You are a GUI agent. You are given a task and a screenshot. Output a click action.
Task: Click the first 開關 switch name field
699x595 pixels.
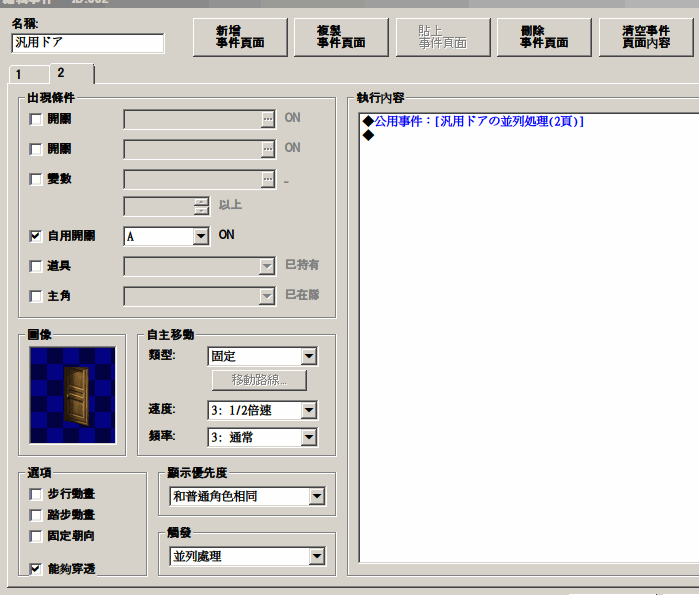pos(193,119)
